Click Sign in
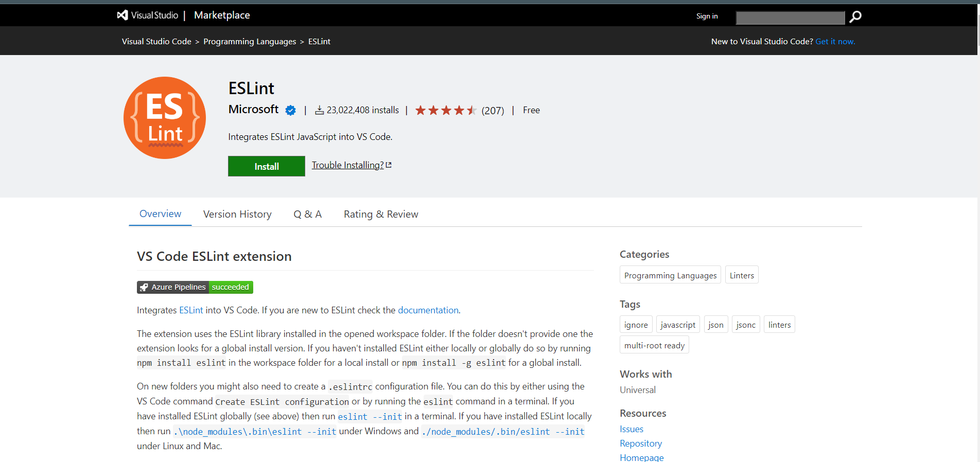Image resolution: width=980 pixels, height=462 pixels. [707, 16]
